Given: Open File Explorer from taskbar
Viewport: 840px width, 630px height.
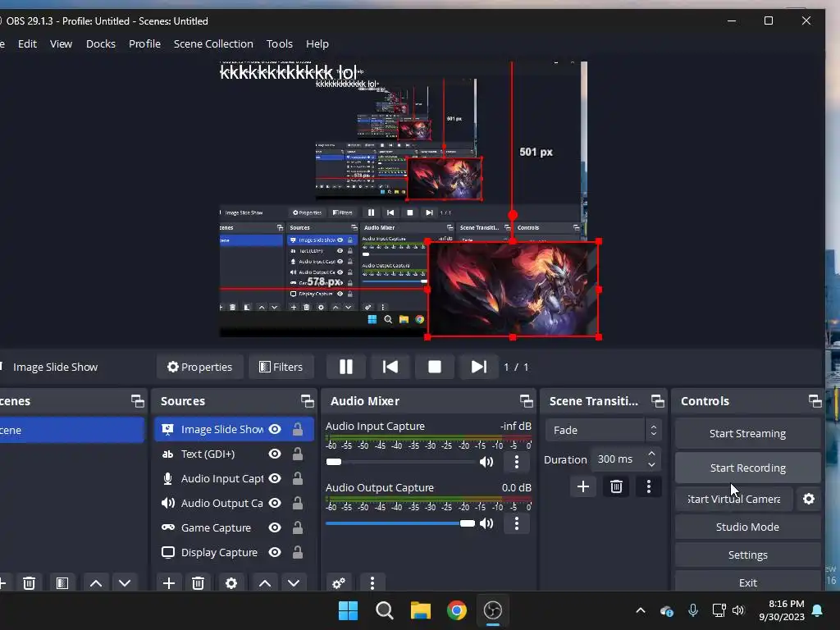Looking at the screenshot, I should (x=421, y=610).
